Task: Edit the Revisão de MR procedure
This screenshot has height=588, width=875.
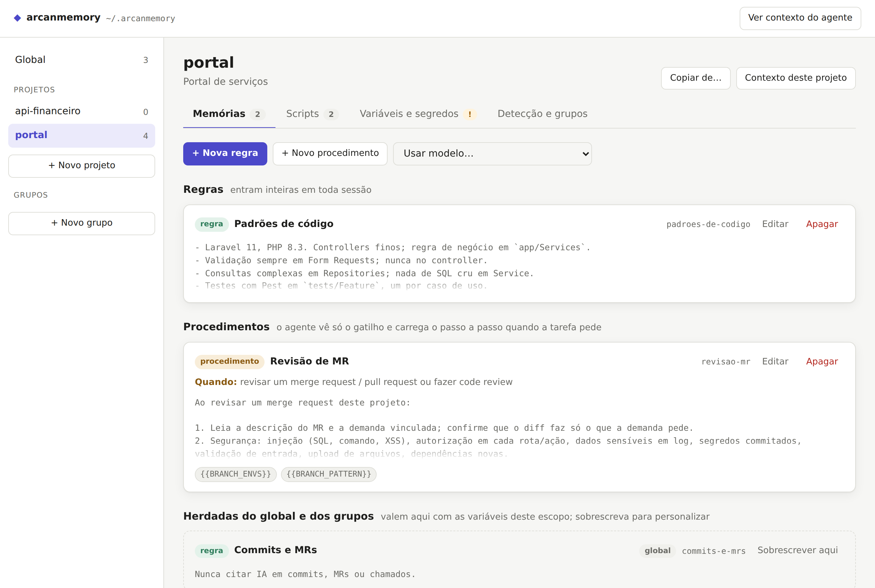Action: 775,361
